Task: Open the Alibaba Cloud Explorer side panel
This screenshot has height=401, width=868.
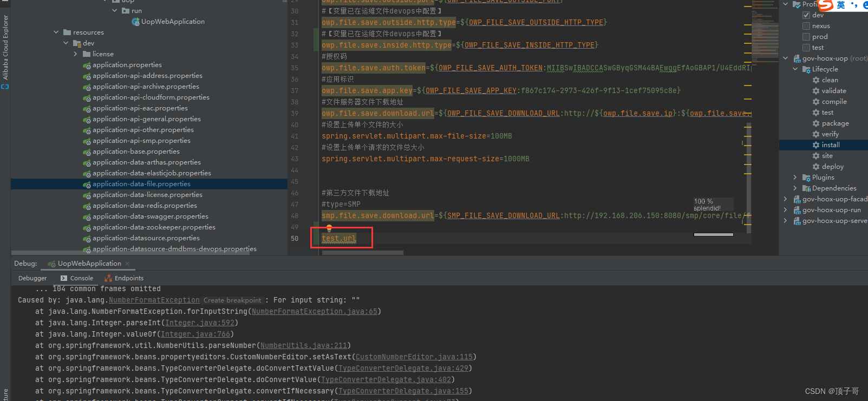Action: 5,51
